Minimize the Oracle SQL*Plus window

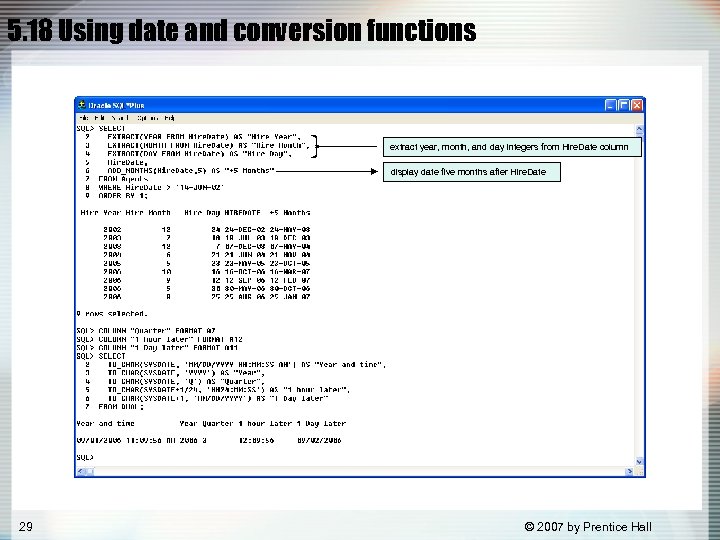click(610, 106)
